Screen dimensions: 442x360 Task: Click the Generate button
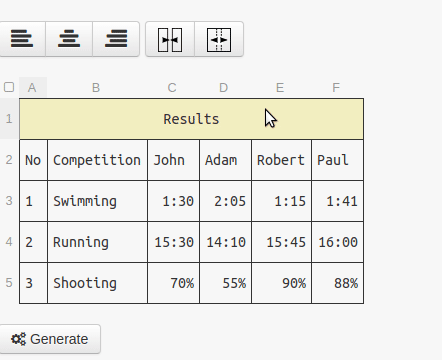(x=50, y=339)
